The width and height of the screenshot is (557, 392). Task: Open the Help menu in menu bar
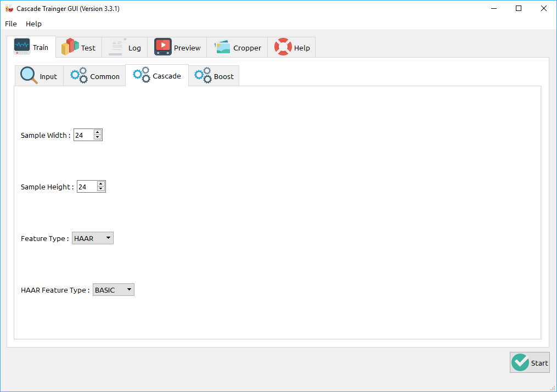tap(33, 24)
